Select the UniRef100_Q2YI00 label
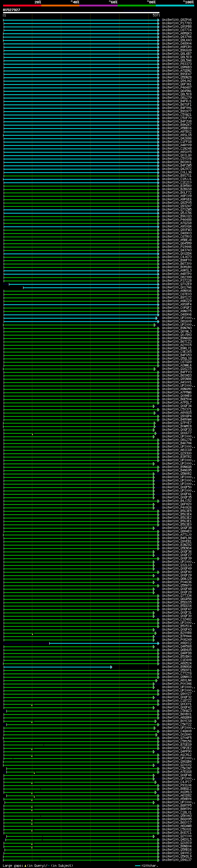Image resolution: width=197 pixels, height=868 pixels. [x=177, y=836]
